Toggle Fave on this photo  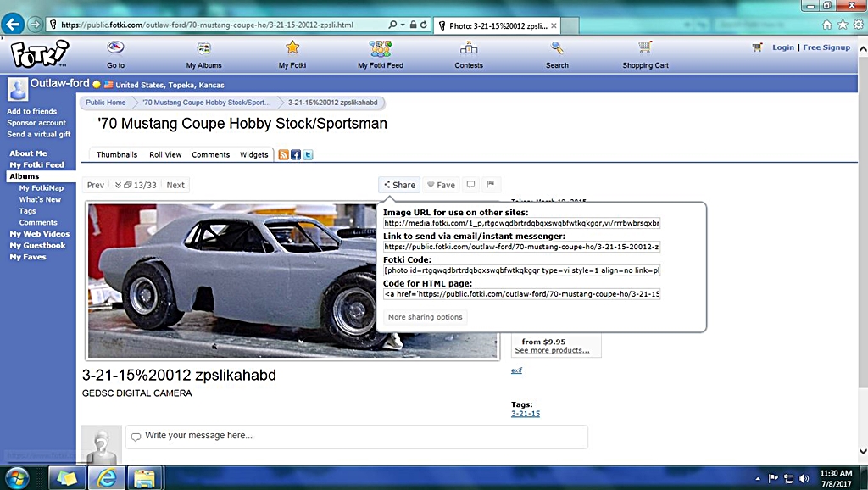click(441, 185)
